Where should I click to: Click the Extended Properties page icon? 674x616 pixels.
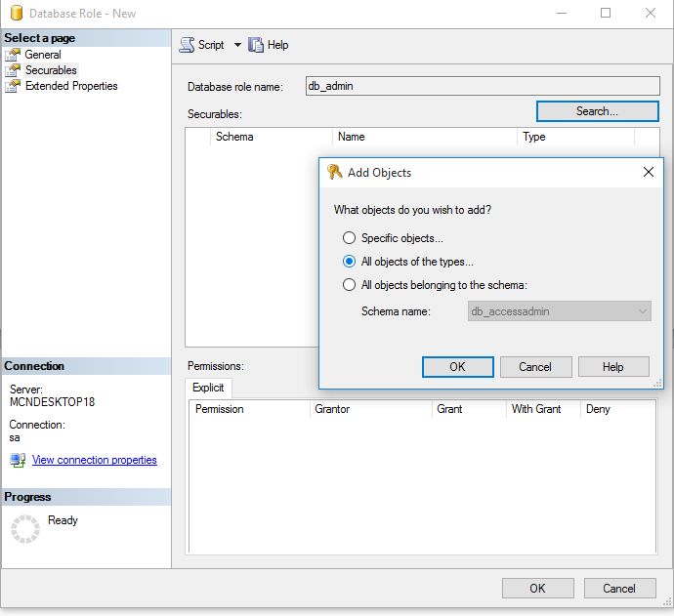click(x=13, y=86)
